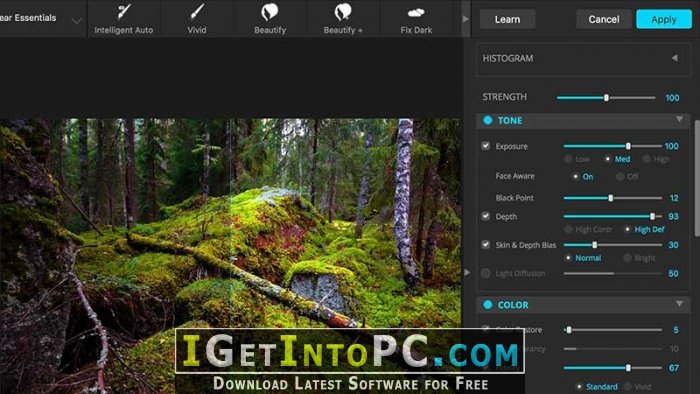
Task: Cancel the adjustments
Action: click(x=604, y=19)
